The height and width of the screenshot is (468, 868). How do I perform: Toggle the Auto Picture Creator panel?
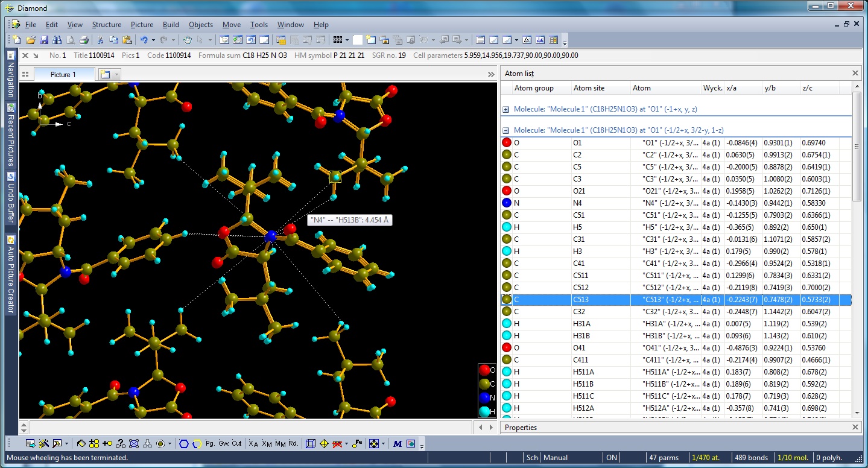tap(10, 274)
